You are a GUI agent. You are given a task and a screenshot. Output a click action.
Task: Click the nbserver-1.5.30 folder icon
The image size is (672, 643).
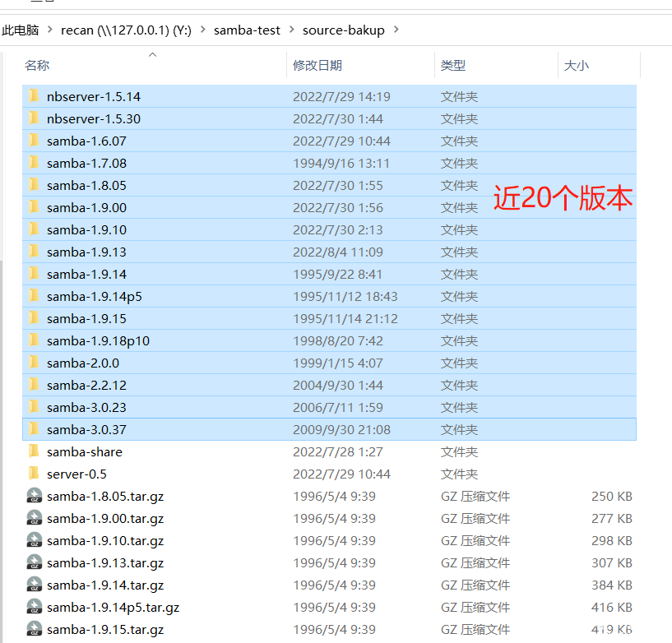(34, 118)
